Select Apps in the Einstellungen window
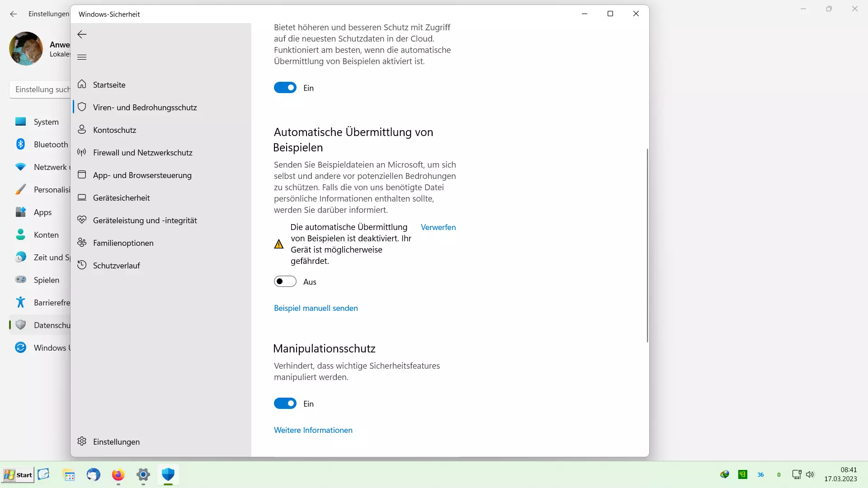This screenshot has width=868, height=488. click(x=40, y=212)
